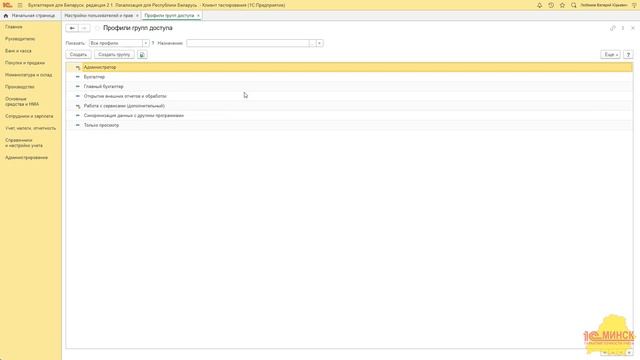Open service settings icon right of user name
640x360 pixels.
634,5
